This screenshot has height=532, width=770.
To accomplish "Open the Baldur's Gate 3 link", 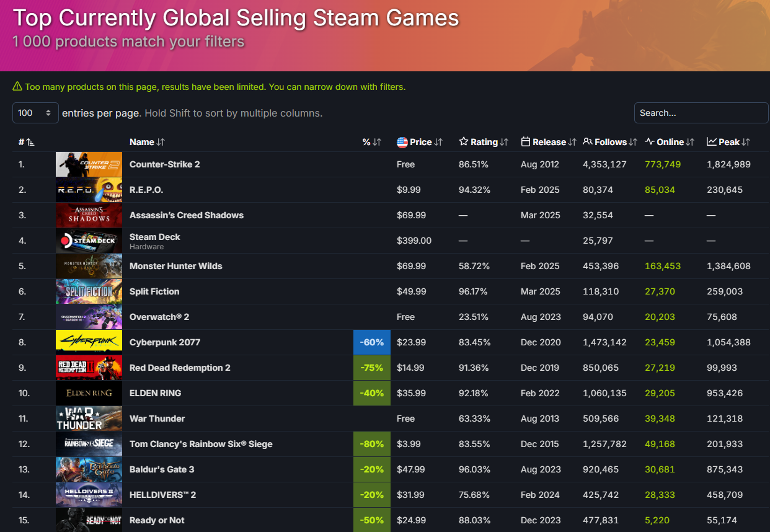I will [162, 469].
